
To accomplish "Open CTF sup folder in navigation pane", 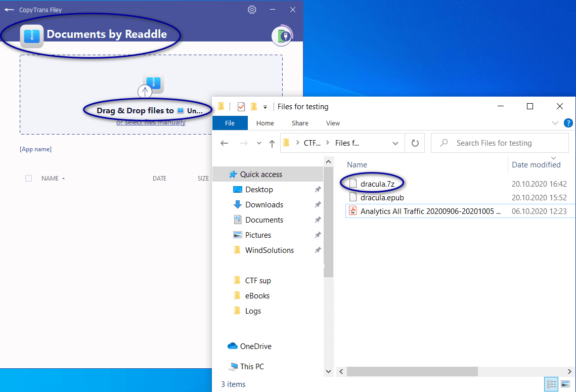I will tap(258, 281).
